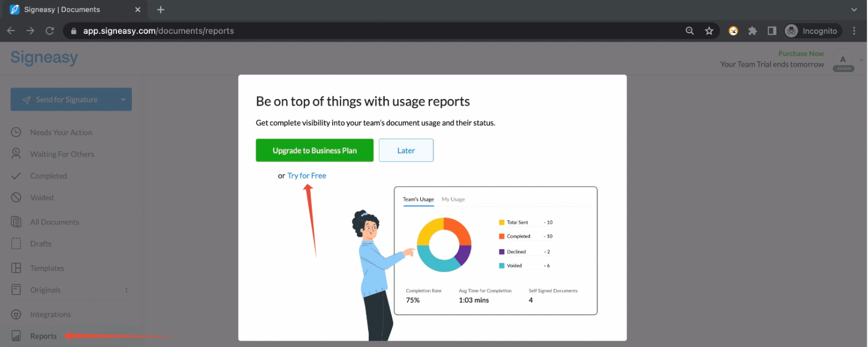The height and width of the screenshot is (347, 868).
Task: Reload the page
Action: tap(50, 31)
